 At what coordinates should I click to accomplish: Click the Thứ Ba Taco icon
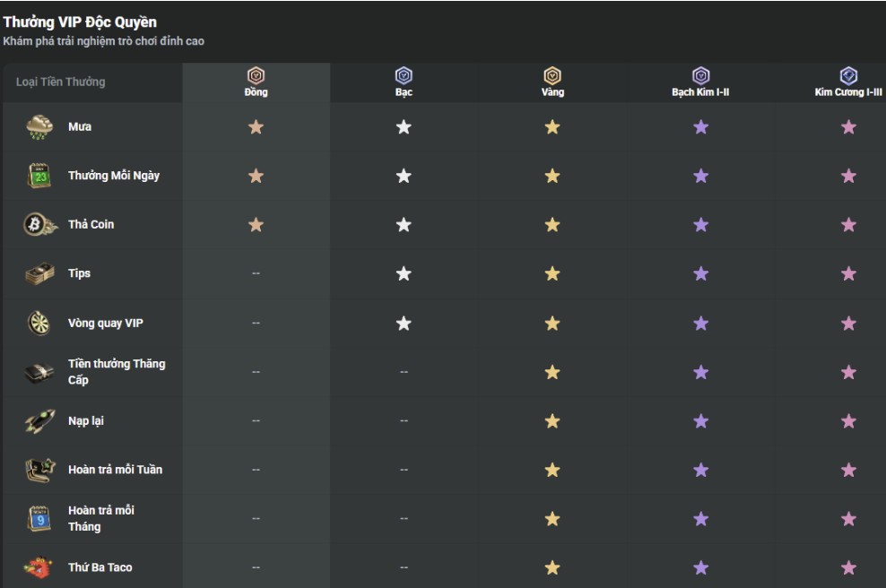click(x=39, y=567)
